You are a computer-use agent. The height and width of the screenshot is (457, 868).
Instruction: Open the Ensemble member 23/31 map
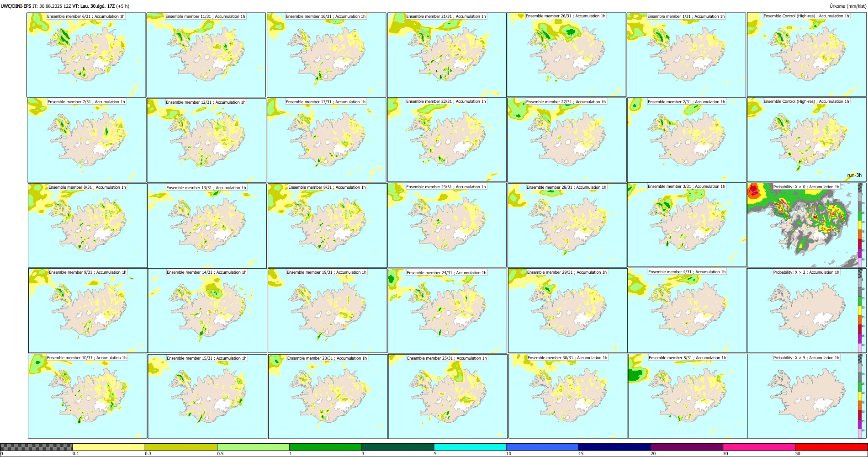click(x=447, y=225)
